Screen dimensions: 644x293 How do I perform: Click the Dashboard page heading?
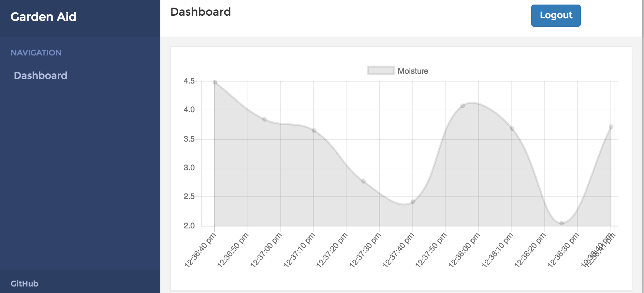coord(200,12)
